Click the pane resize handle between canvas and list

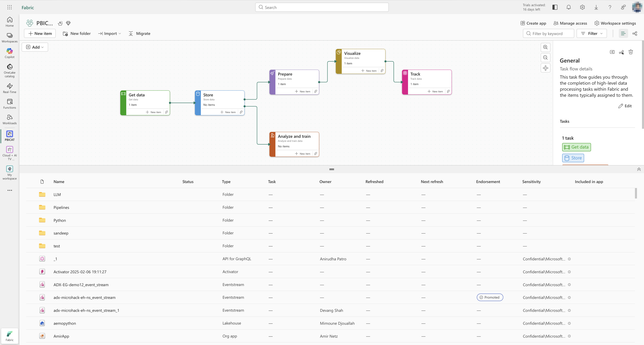(x=332, y=169)
